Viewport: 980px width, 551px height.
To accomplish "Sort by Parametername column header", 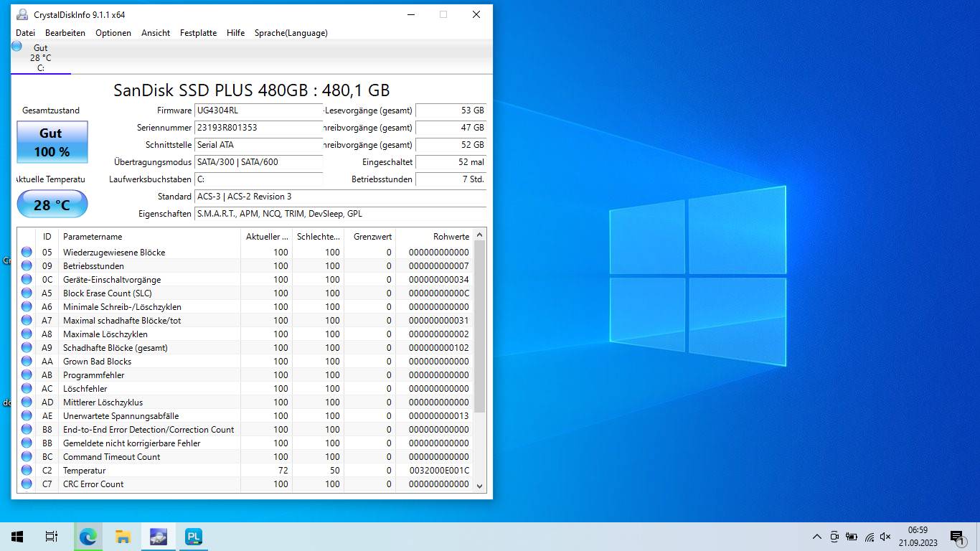I will [149, 236].
